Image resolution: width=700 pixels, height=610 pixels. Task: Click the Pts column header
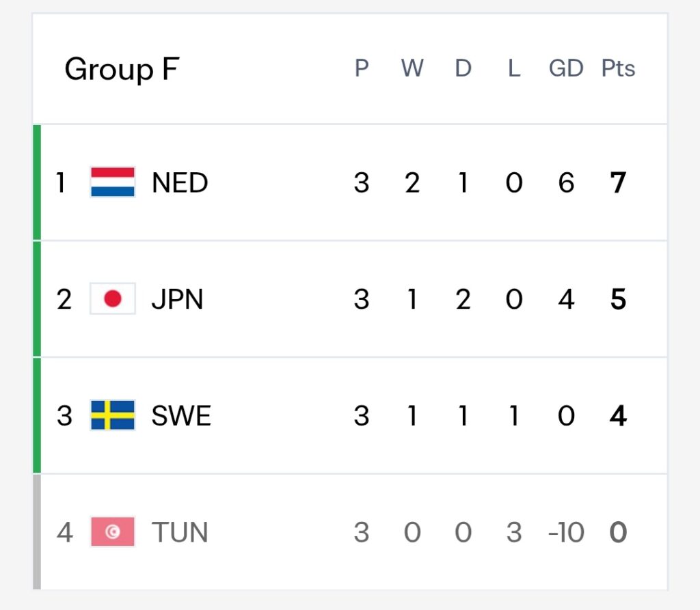(x=618, y=68)
